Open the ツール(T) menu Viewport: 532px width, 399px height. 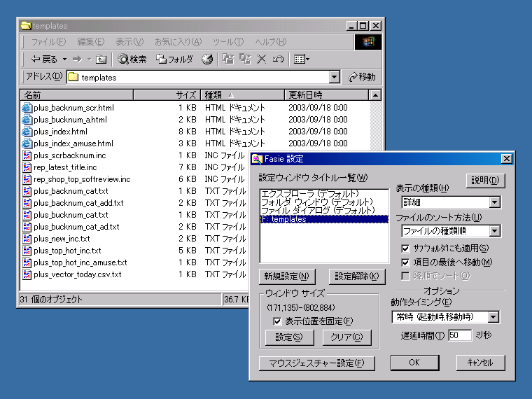click(x=228, y=42)
